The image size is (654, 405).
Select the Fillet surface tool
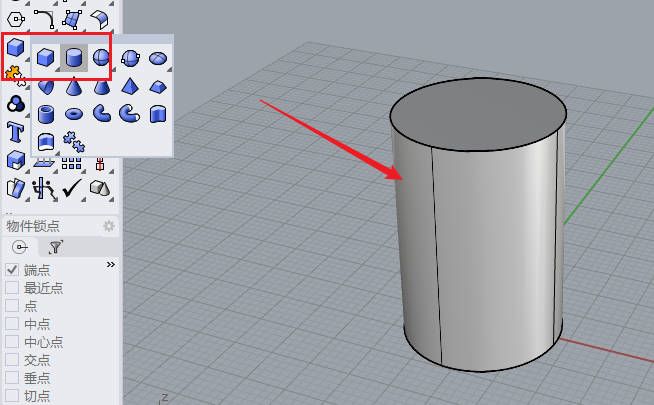100,19
